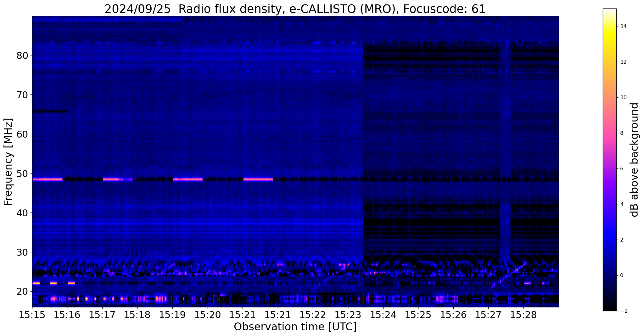Click the 50 MHz frequency tick label
Image resolution: width=644 pixels, height=336 pixels.
coord(22,174)
